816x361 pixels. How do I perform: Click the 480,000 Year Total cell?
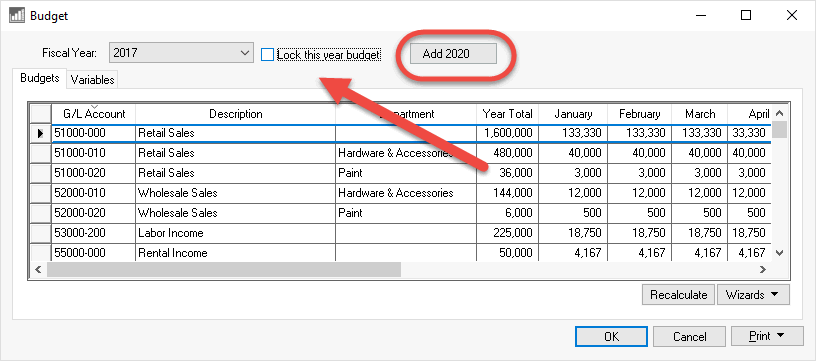507,153
